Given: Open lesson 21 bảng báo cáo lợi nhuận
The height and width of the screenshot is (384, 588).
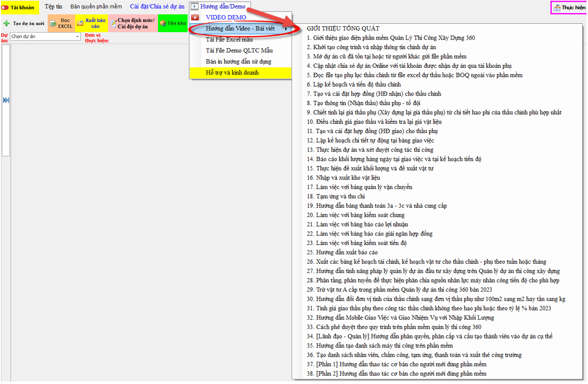Looking at the screenshot, I should coord(357,225).
